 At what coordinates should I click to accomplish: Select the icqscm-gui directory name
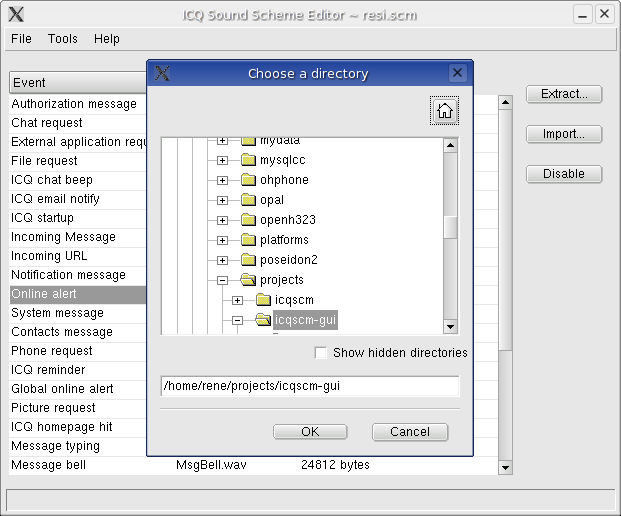tap(305, 320)
